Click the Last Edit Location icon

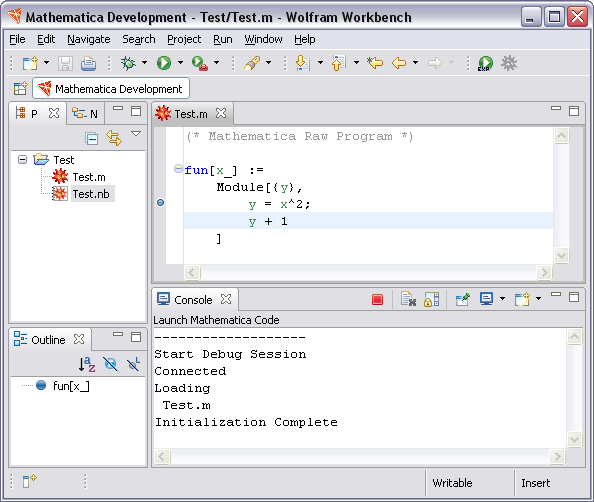click(x=375, y=63)
